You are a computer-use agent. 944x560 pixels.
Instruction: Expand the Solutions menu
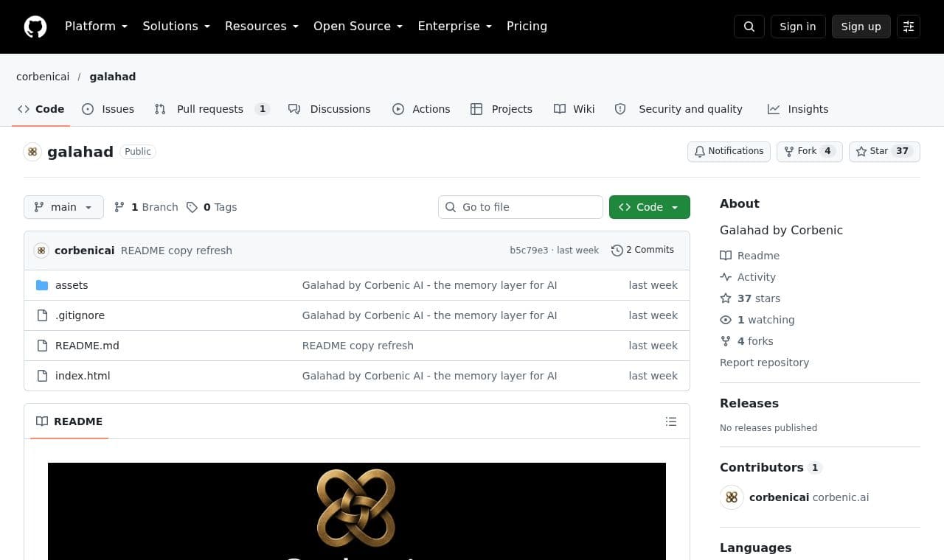coord(176,27)
